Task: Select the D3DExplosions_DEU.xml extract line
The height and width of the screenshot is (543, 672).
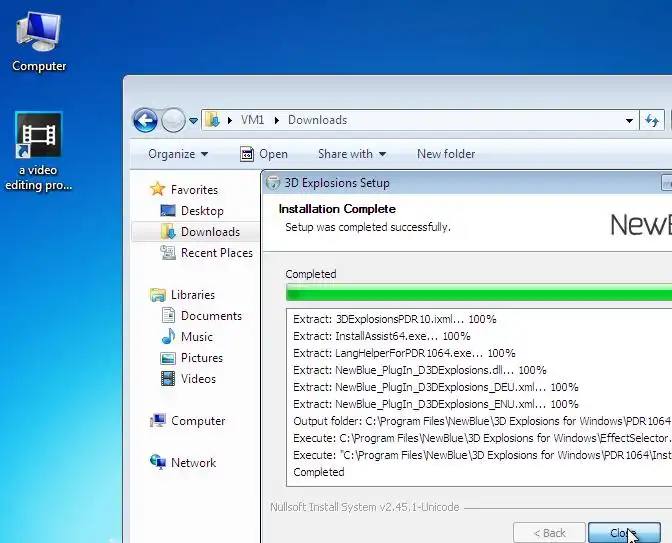Action: tap(435, 387)
